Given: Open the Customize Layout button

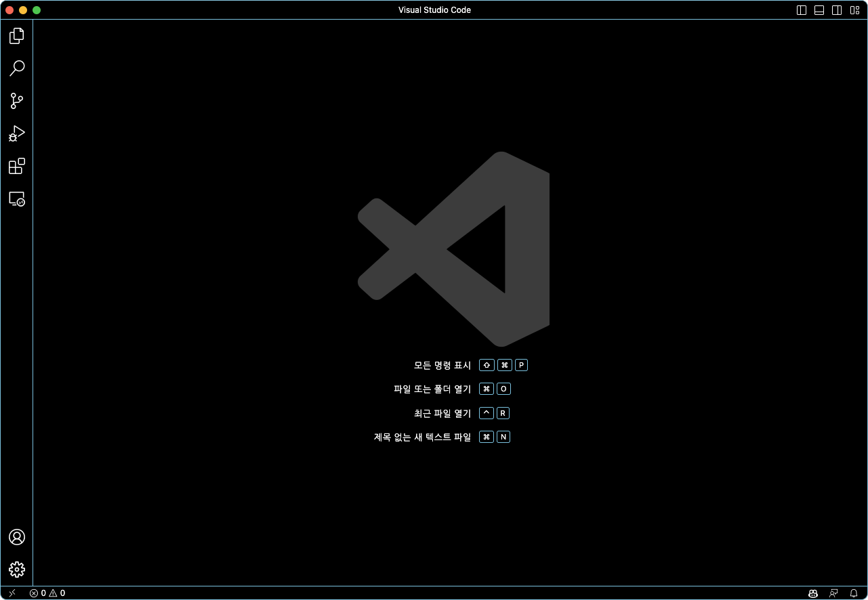Looking at the screenshot, I should click(x=854, y=10).
